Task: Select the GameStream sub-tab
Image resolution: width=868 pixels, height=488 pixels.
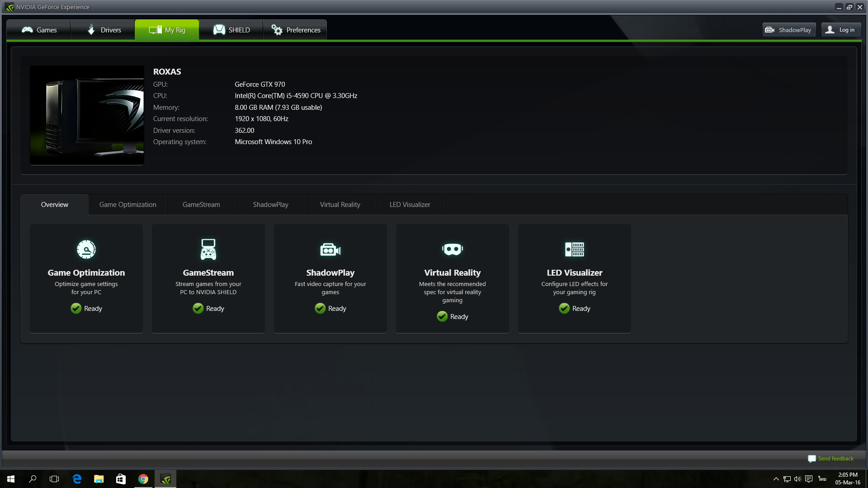Action: pos(201,205)
